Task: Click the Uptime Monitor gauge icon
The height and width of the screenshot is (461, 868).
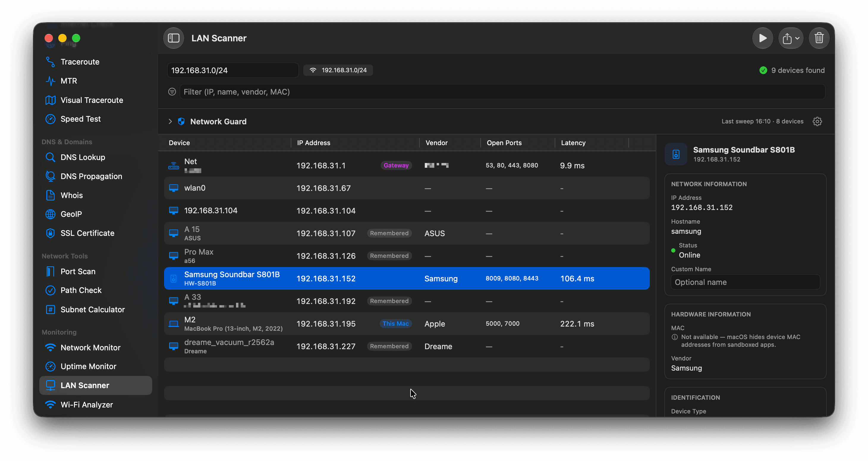Action: [50, 366]
